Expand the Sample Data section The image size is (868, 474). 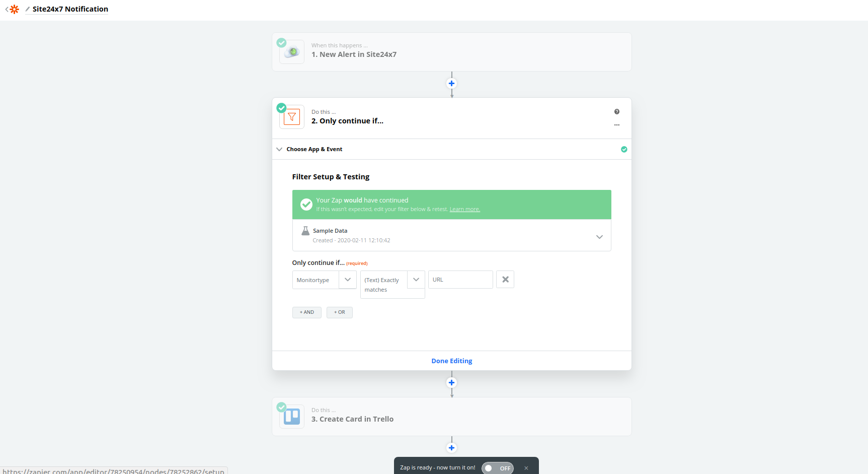click(x=599, y=237)
